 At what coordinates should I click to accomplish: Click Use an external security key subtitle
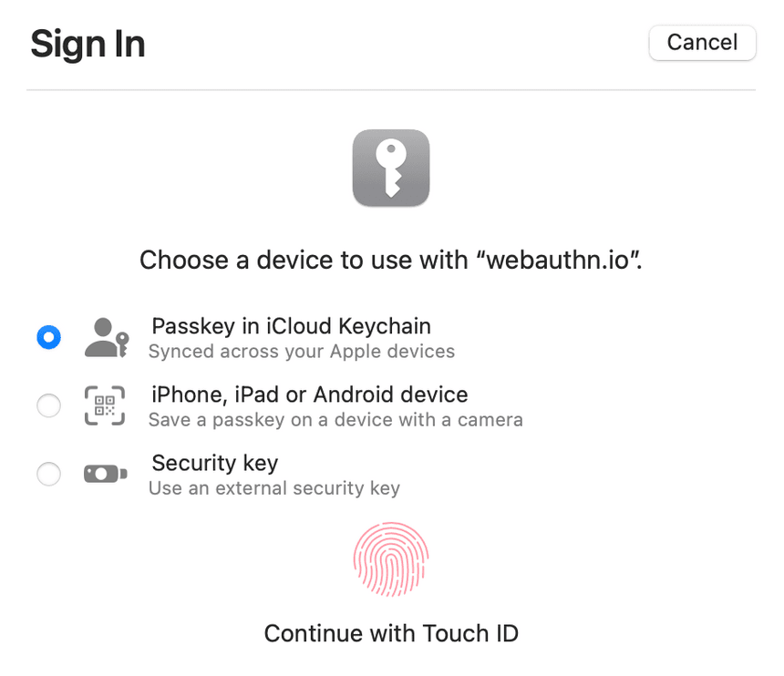[273, 488]
